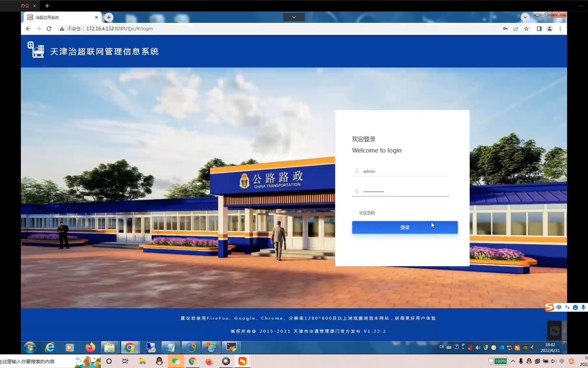Screen dimensions: 588x368
Task: Click the Sogou microphone voice input icon
Action: click(x=583, y=307)
